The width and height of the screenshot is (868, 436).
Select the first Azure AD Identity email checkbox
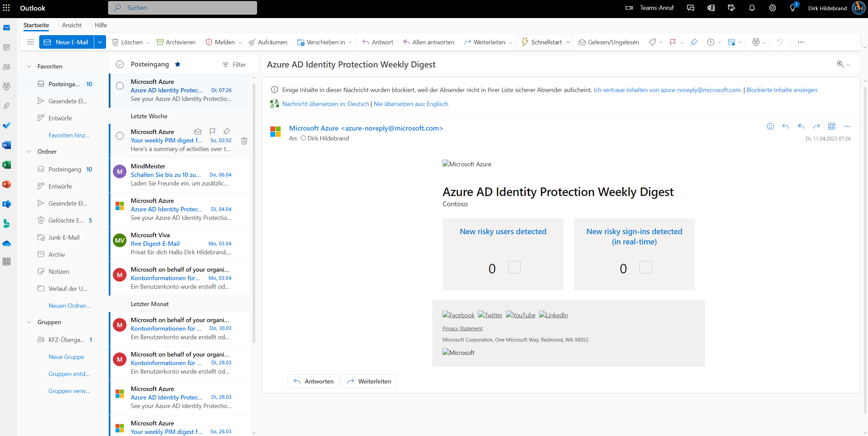pyautogui.click(x=120, y=86)
